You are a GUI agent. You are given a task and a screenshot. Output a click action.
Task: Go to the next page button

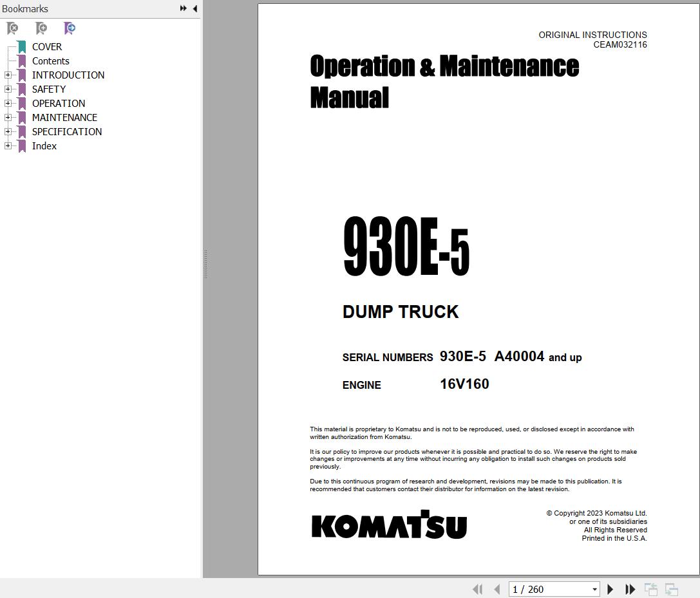click(x=610, y=590)
